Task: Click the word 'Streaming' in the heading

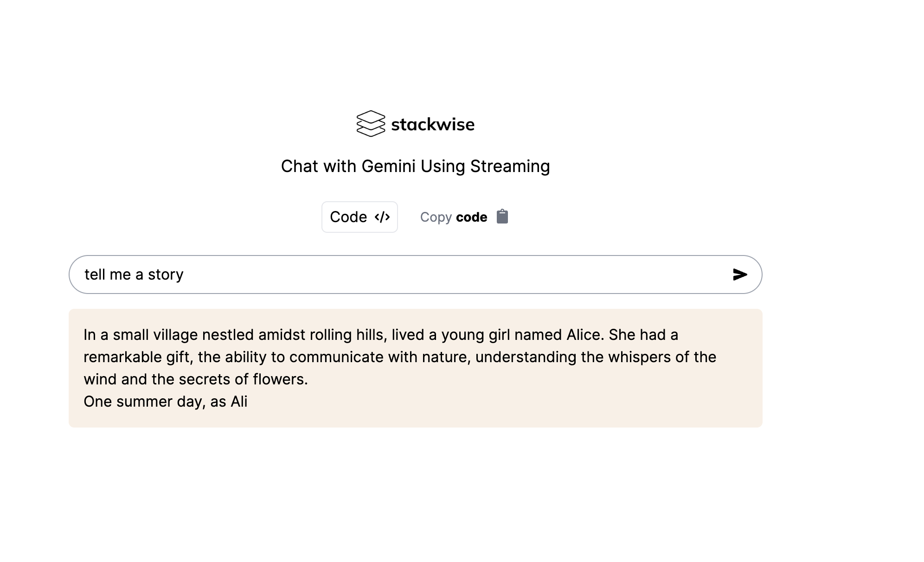Action: (x=510, y=166)
